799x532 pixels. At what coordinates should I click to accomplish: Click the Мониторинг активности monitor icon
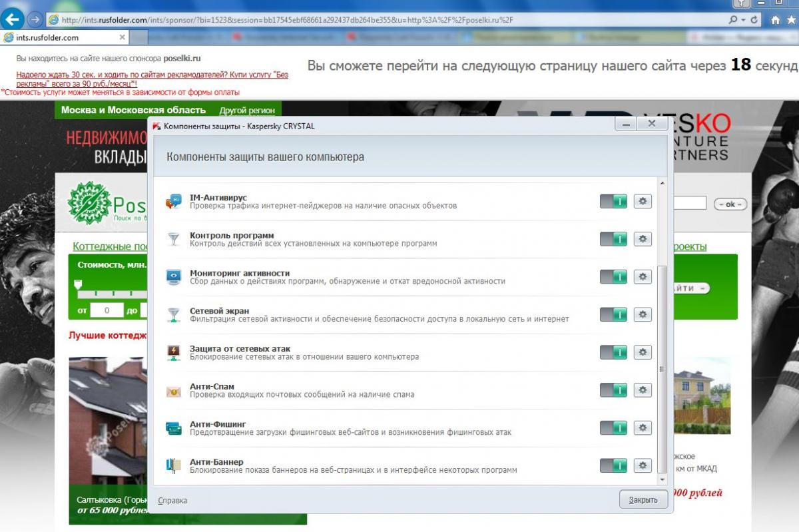pos(173,277)
